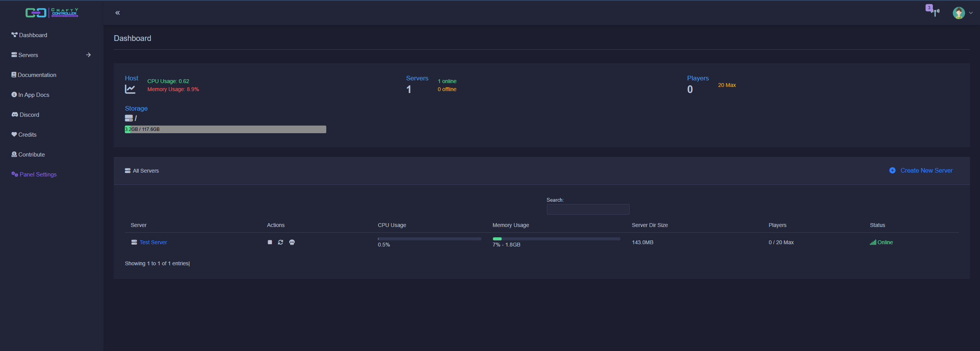Click the storage usage progress bar
The width and height of the screenshot is (980, 351).
tap(225, 129)
